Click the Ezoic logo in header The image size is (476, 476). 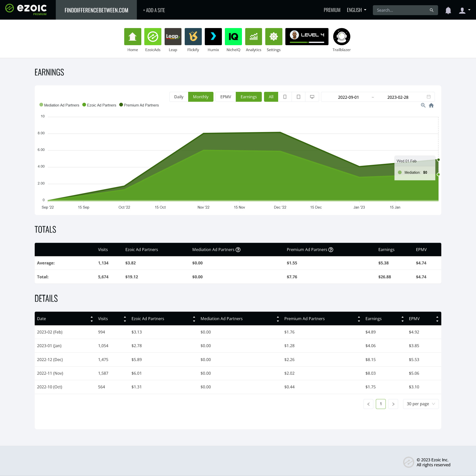(x=26, y=9)
